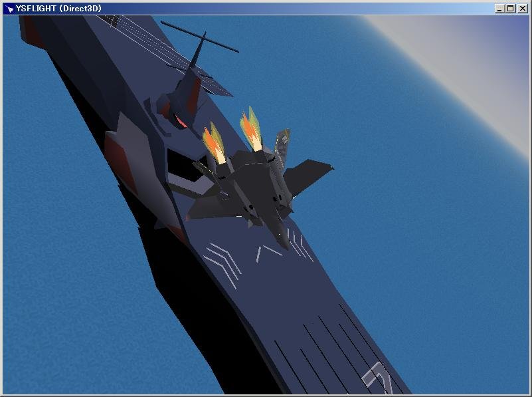The height and width of the screenshot is (397, 532).
Task: Click the YSFLIGHT (Direct3D) title text
Action: pos(58,9)
